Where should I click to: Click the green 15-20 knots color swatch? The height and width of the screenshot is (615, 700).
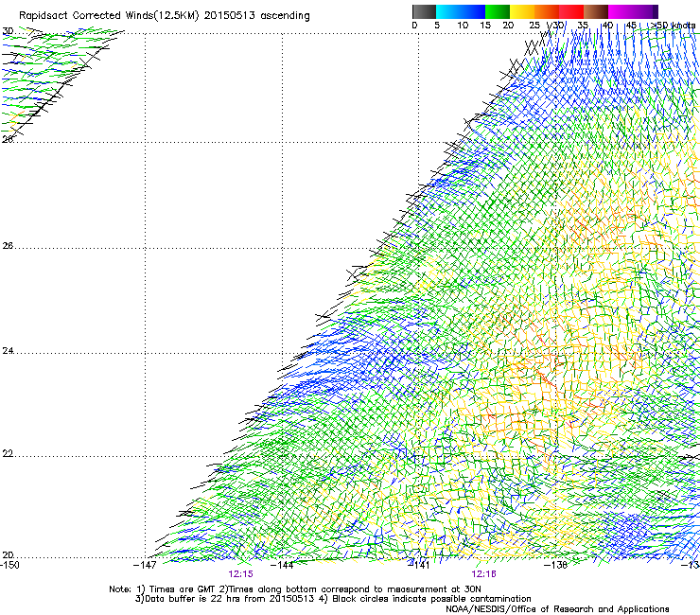click(x=498, y=11)
